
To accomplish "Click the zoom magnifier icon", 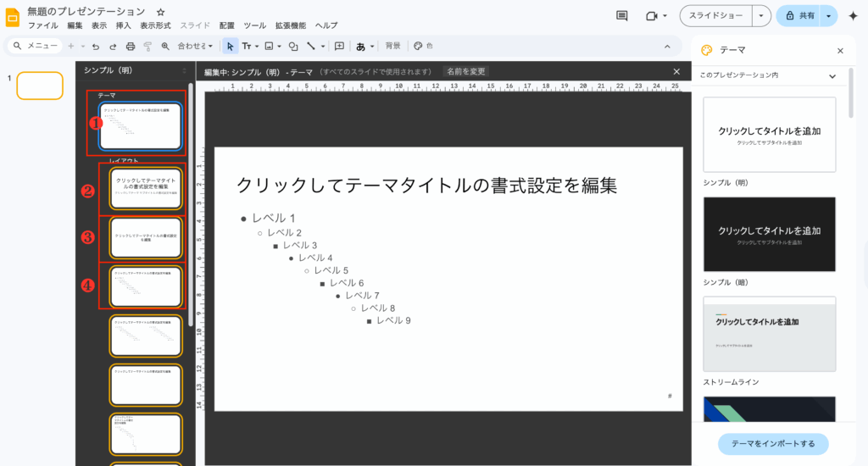I will (164, 46).
